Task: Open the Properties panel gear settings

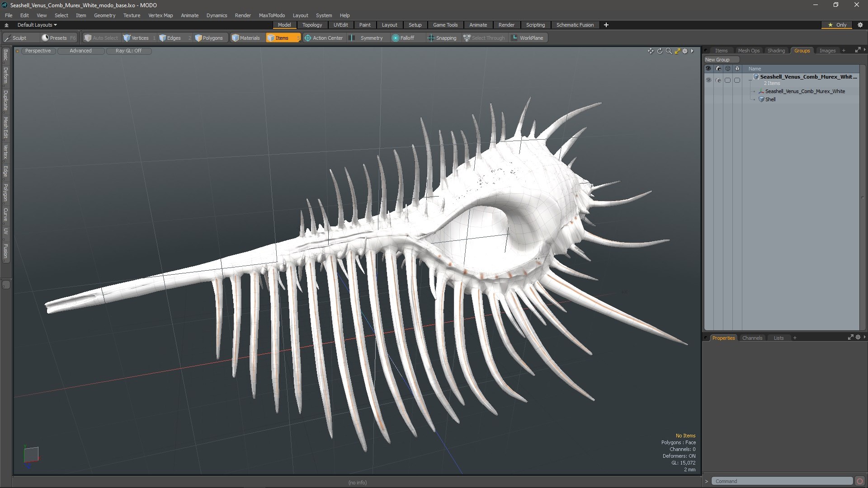Action: point(858,338)
